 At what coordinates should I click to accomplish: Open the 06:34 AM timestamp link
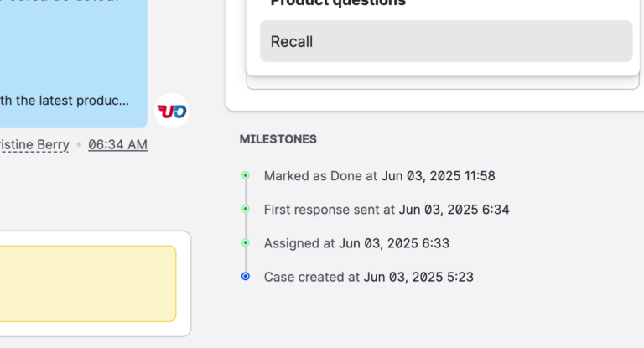(x=117, y=144)
